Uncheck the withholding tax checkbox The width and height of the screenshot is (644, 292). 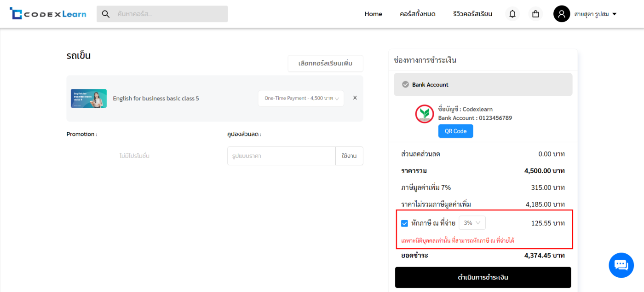[x=405, y=223]
